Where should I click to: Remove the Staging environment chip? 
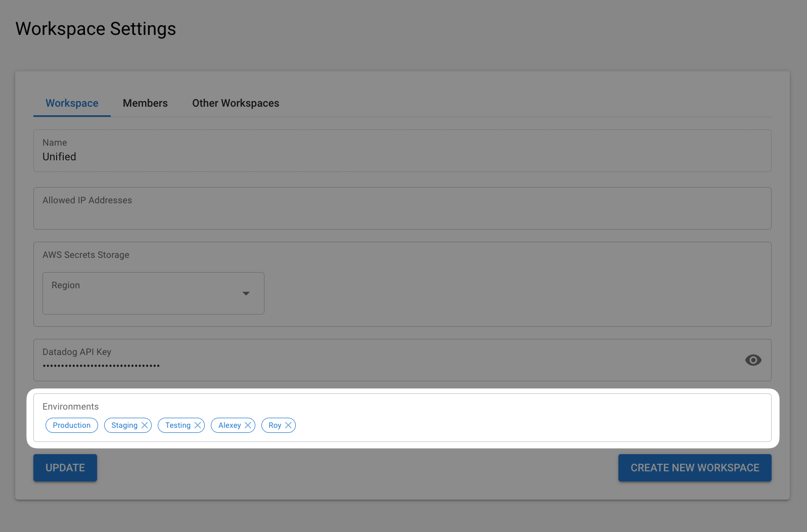[145, 425]
